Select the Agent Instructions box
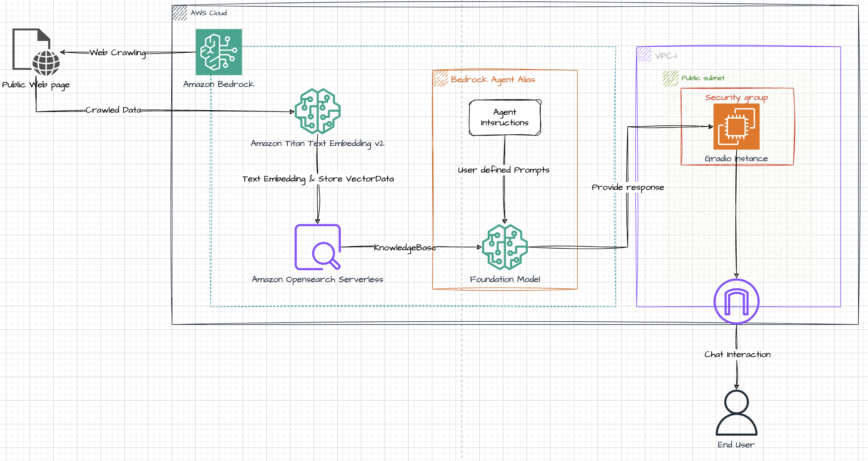868x461 pixels. tap(505, 118)
